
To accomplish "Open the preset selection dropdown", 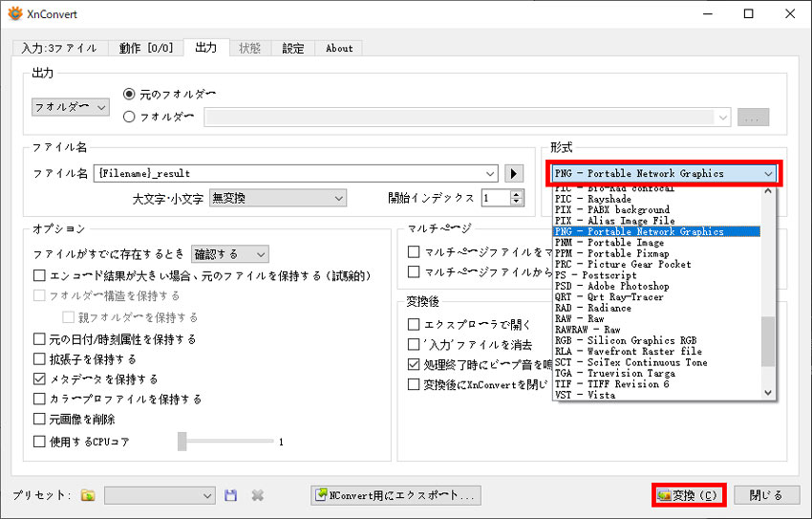I will [160, 496].
